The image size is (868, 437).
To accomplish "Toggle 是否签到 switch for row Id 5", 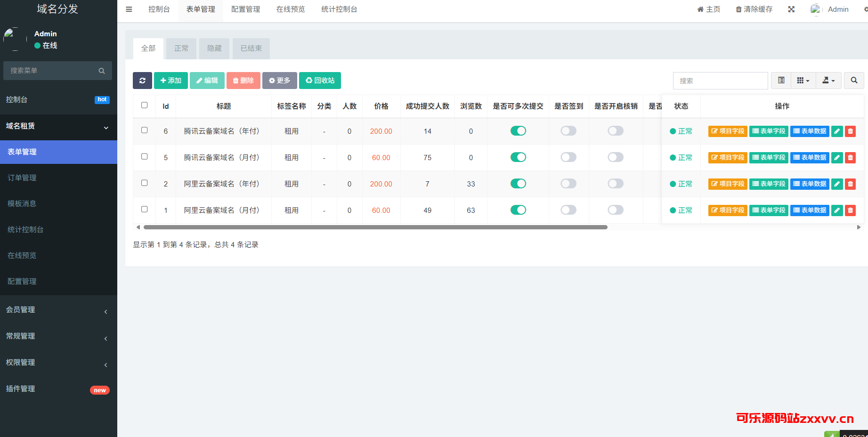I will [568, 157].
